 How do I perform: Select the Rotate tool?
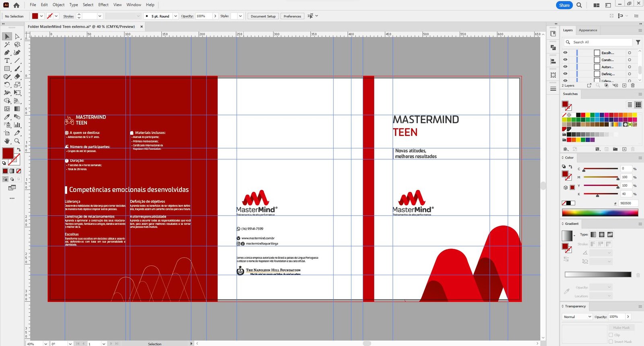[x=7, y=84]
